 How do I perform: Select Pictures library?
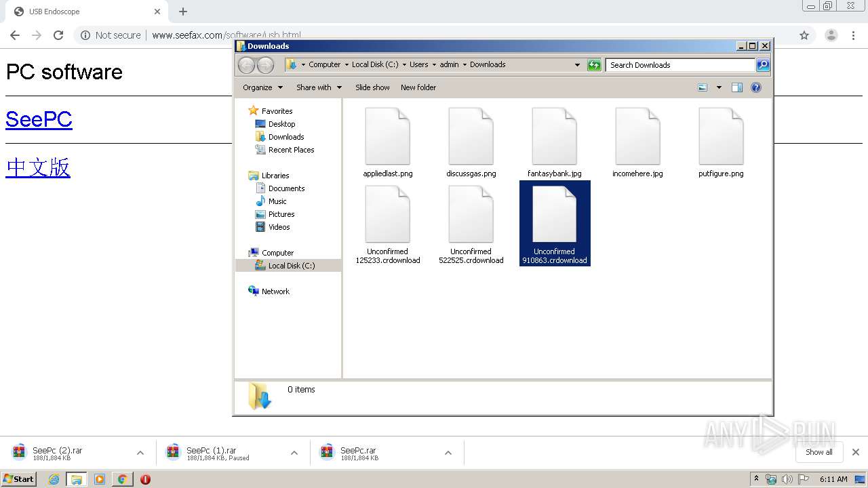[281, 214]
